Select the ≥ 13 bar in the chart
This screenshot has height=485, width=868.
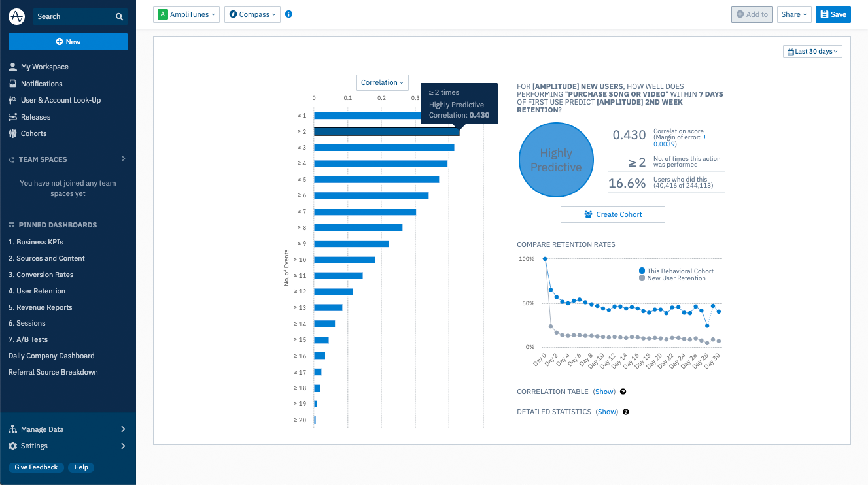point(328,308)
